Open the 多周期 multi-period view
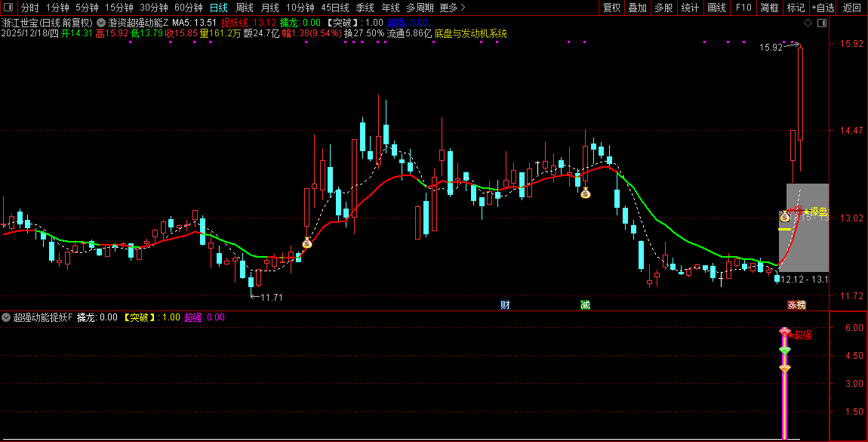The image size is (868, 442). [x=420, y=8]
